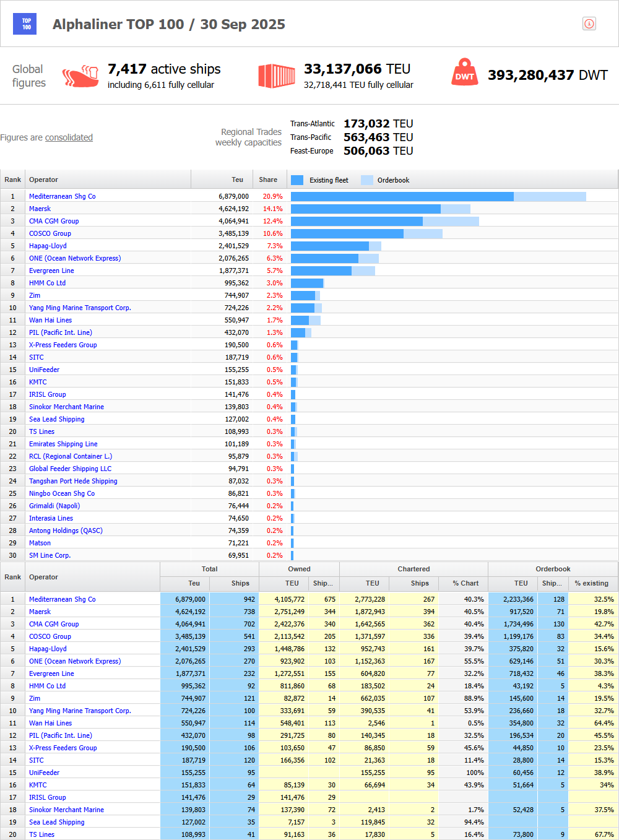Screen dimensions: 619x840
Task: Open TS Lines in the lower table
Action: pos(41,834)
